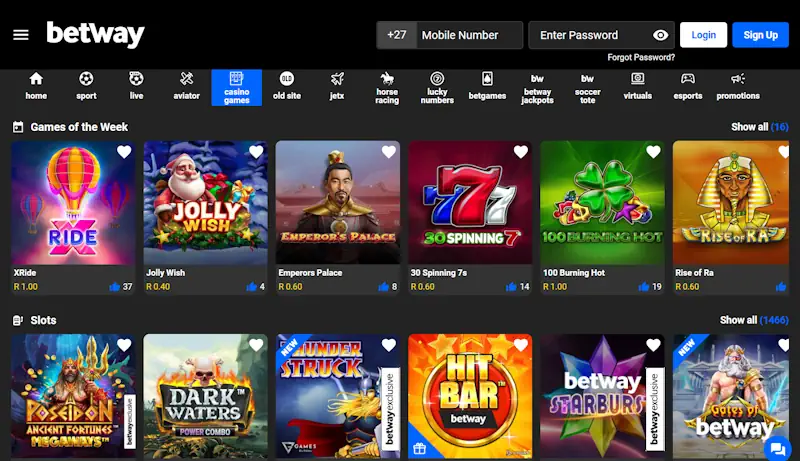This screenshot has width=800, height=461.
Task: Click the betway logo
Action: point(95,35)
